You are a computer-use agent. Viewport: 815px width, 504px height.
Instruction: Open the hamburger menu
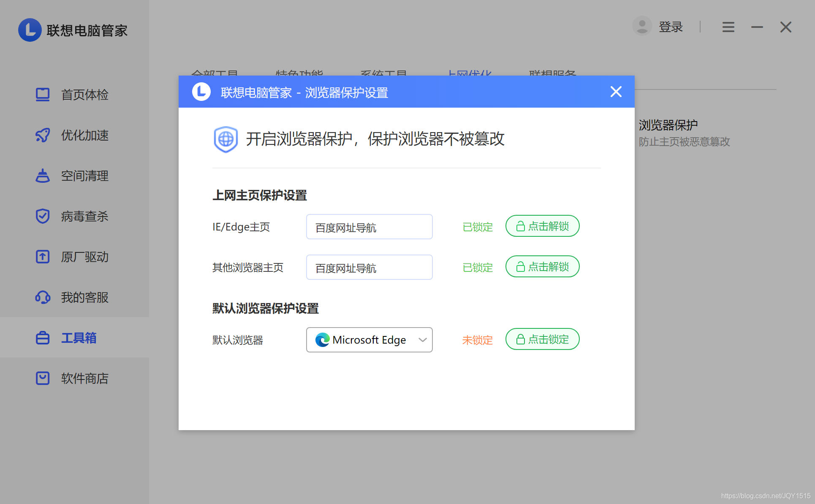pos(728,27)
